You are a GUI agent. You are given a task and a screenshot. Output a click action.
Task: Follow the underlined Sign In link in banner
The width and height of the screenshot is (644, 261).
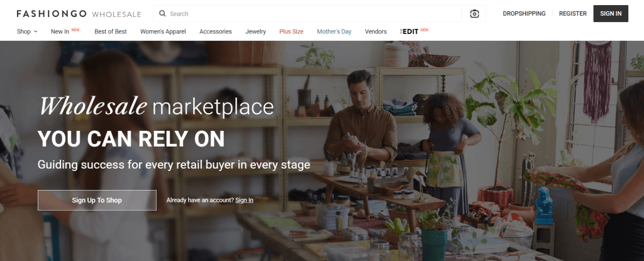coord(244,200)
